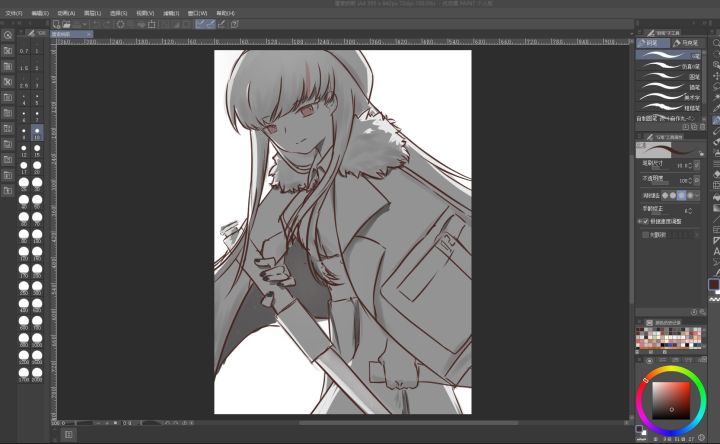The image size is (720, 444).
Task: Choose the strongest anti-aliasing option
Action: 692,195
